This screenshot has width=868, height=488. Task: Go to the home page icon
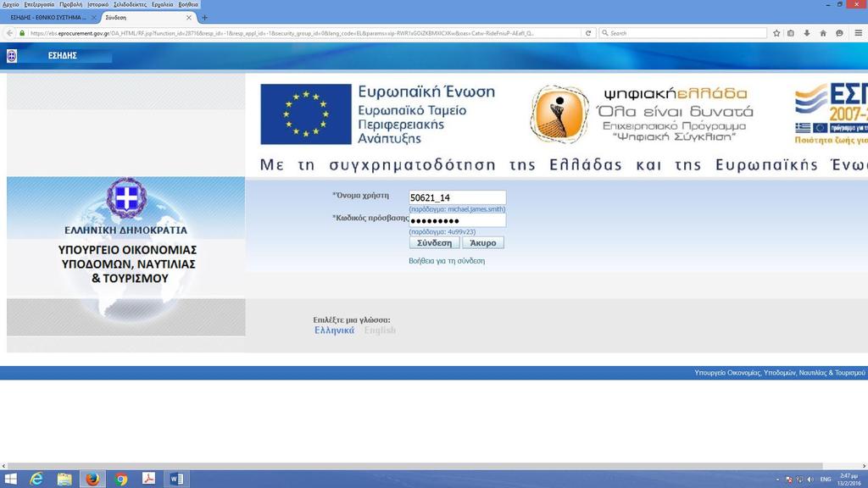[823, 33]
